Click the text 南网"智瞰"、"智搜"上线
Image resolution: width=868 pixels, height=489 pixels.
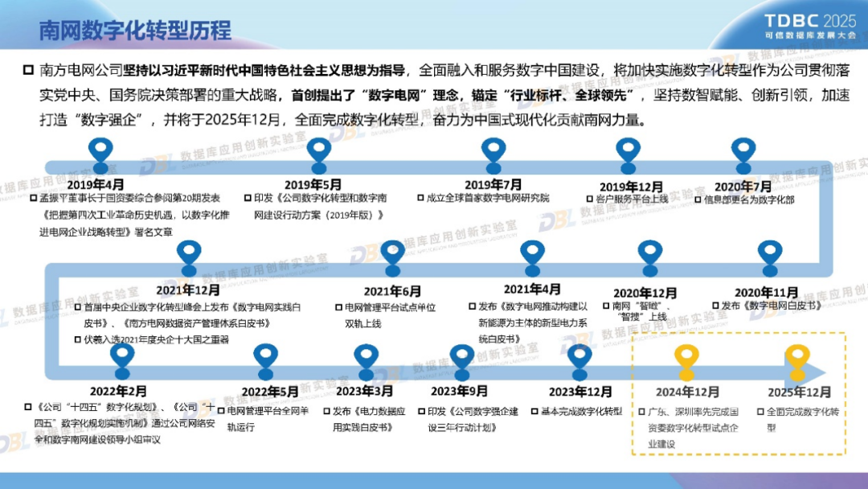(x=642, y=311)
